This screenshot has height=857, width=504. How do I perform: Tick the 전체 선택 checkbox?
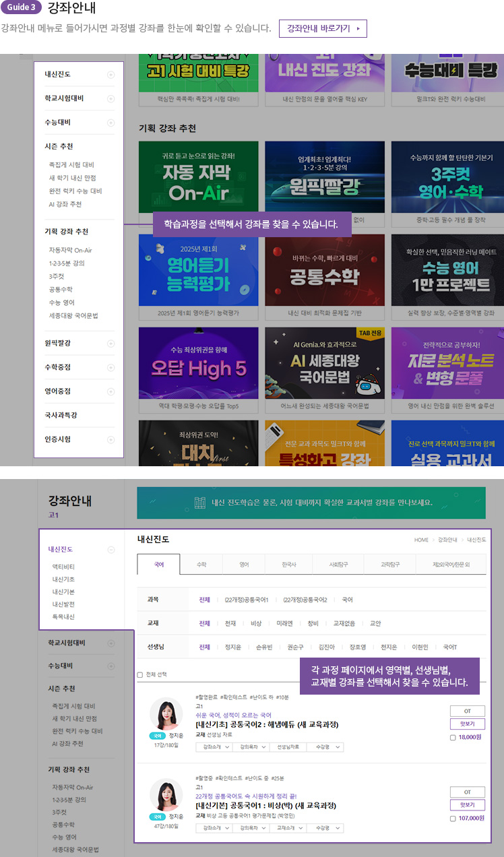(x=140, y=674)
